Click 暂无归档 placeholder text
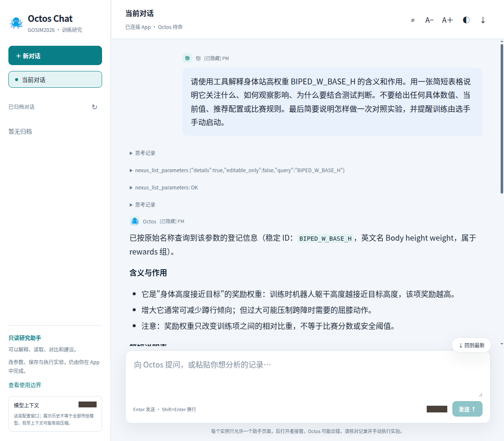 (20, 131)
